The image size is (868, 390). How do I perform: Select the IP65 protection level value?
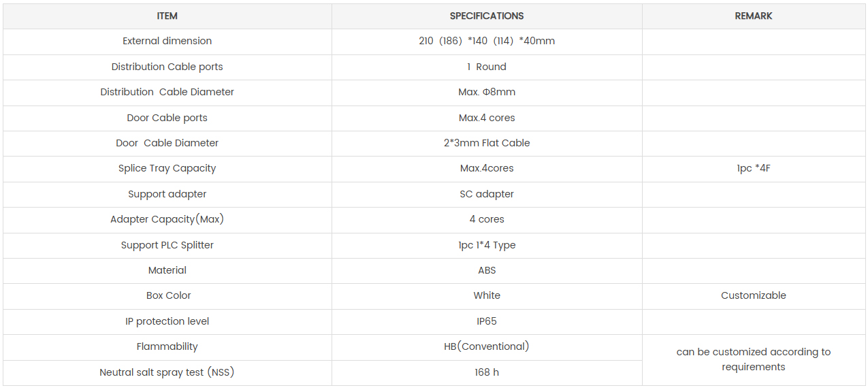487,321
